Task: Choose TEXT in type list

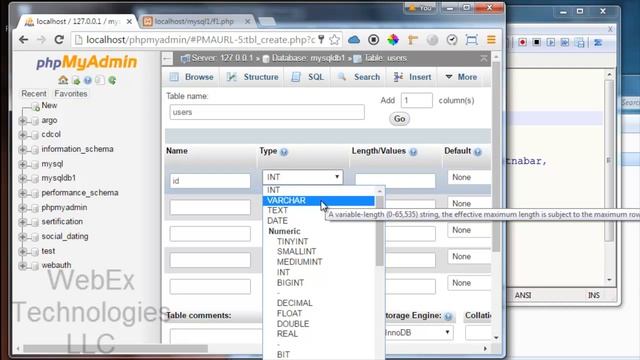Action: [x=278, y=211]
